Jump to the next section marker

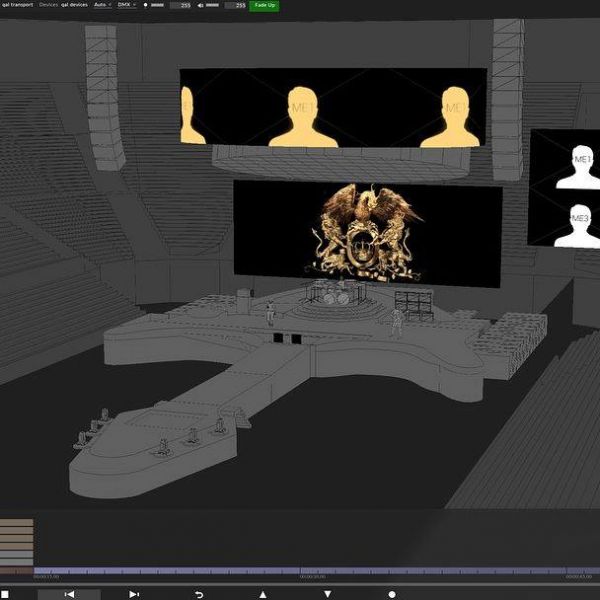[x=134, y=594]
